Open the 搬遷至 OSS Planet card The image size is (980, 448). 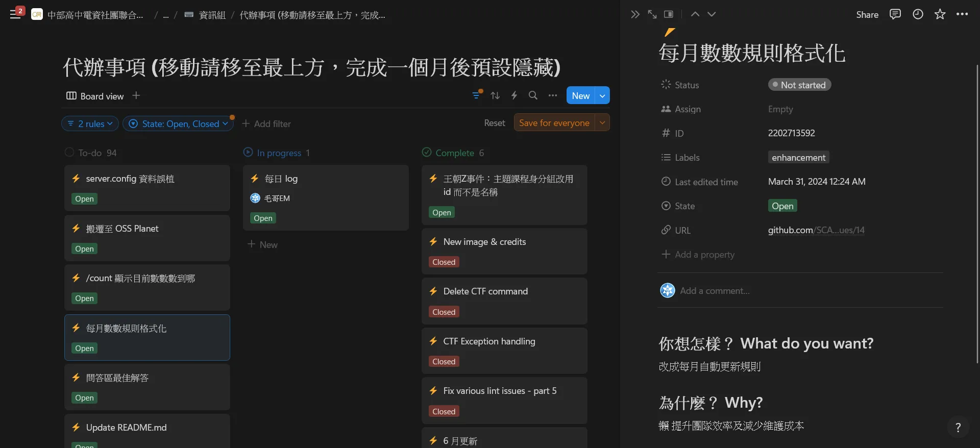(147, 238)
